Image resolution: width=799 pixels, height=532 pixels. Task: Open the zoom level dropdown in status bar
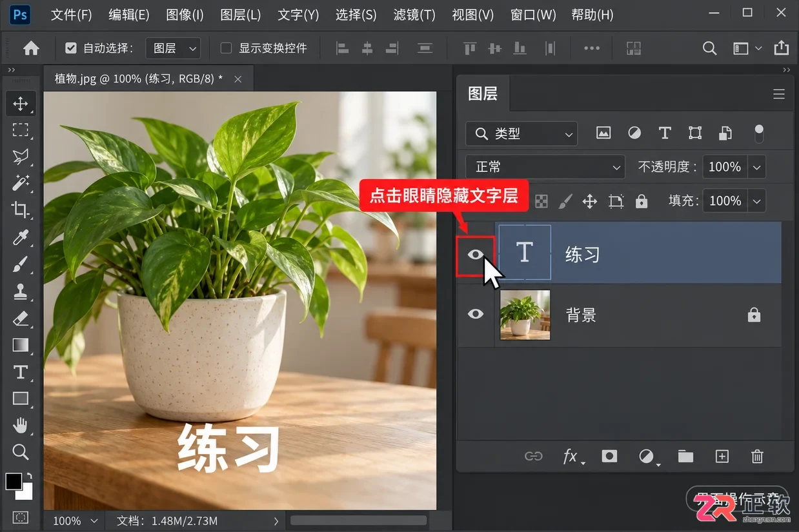point(94,520)
